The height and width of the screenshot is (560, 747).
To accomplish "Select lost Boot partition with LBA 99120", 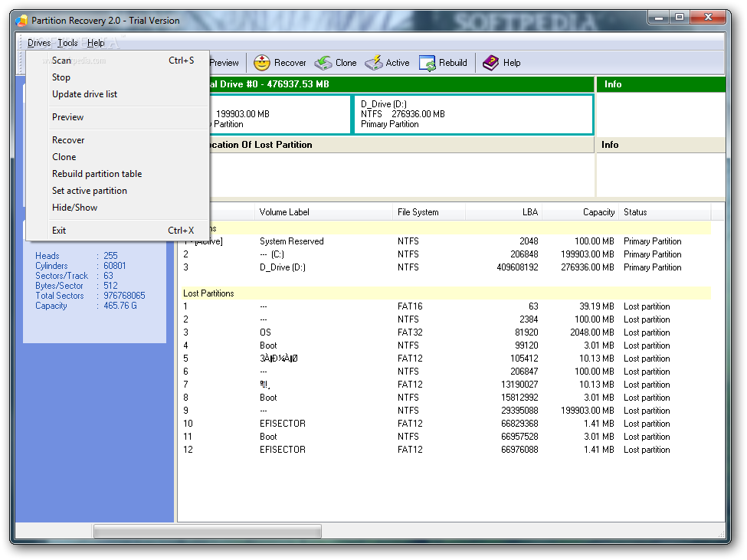I will pyautogui.click(x=446, y=345).
